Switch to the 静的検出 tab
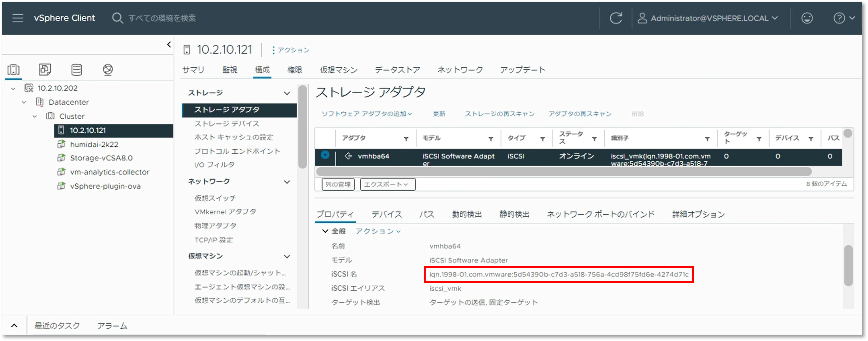Screen dimensions: 868x341 (x=514, y=214)
